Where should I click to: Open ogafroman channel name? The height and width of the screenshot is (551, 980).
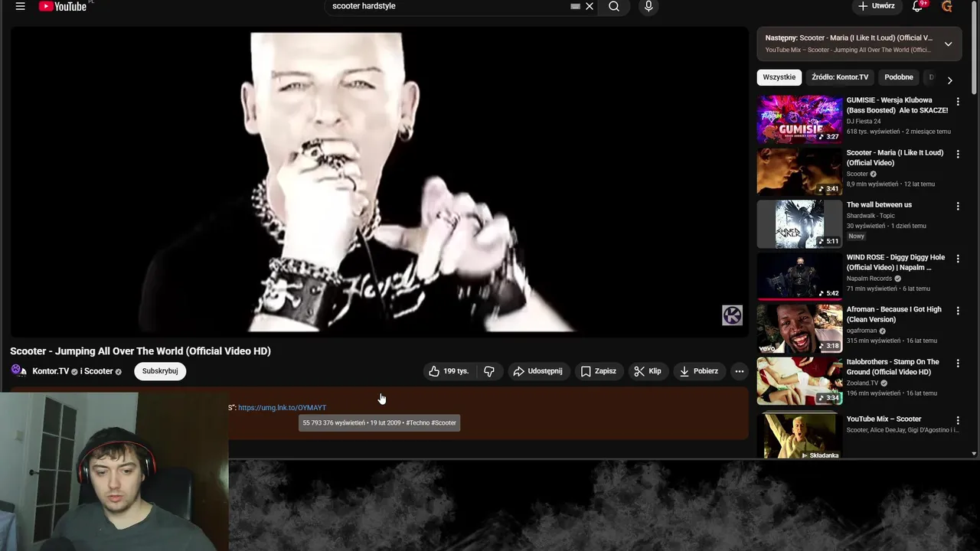click(861, 331)
